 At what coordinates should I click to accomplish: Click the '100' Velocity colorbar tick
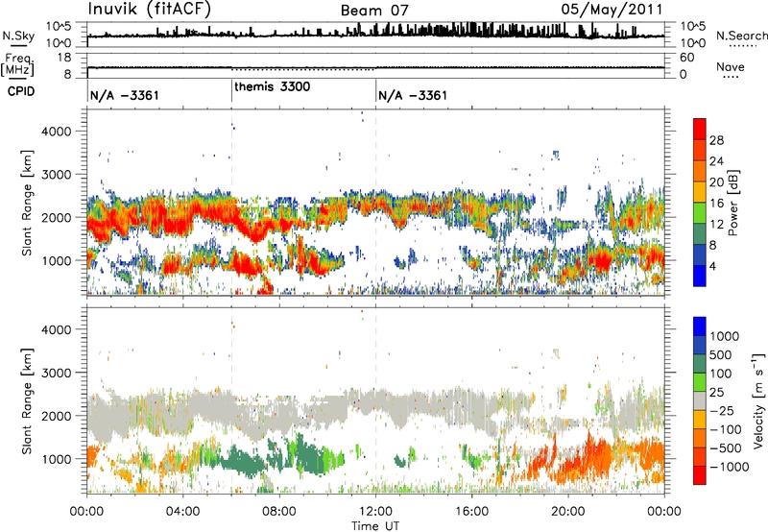[721, 374]
